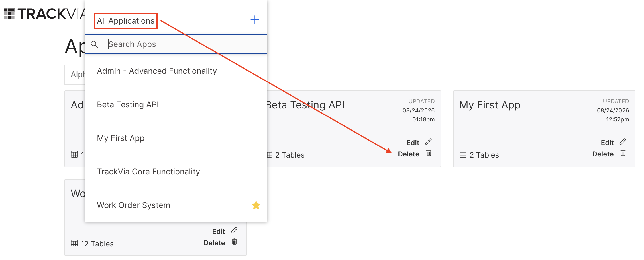Click Delete on Beta Testing API card
The width and height of the screenshot is (644, 260).
coord(408,154)
